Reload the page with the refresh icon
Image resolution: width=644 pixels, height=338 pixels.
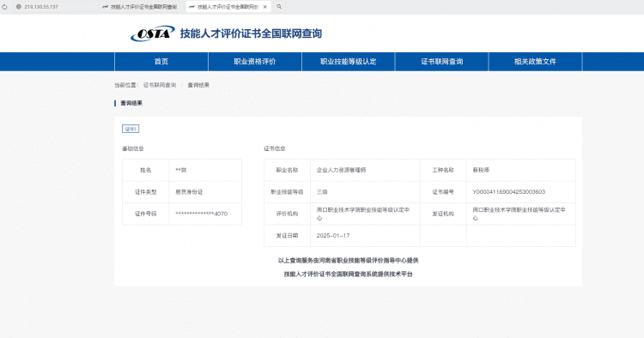(4, 7)
